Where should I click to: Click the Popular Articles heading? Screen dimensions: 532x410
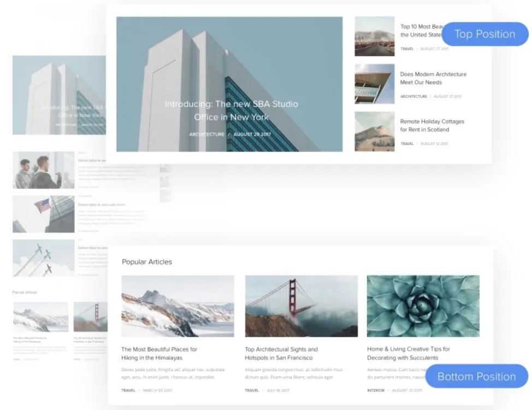[x=147, y=262]
